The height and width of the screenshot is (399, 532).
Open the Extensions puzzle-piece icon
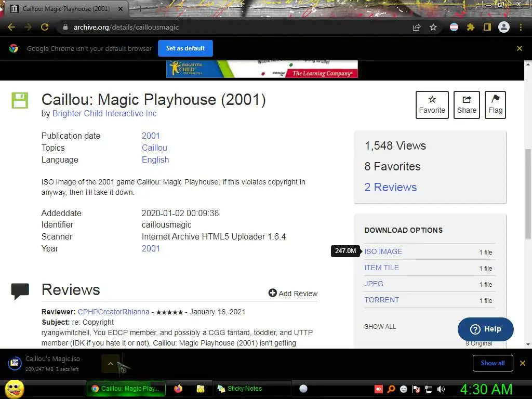[471, 27]
